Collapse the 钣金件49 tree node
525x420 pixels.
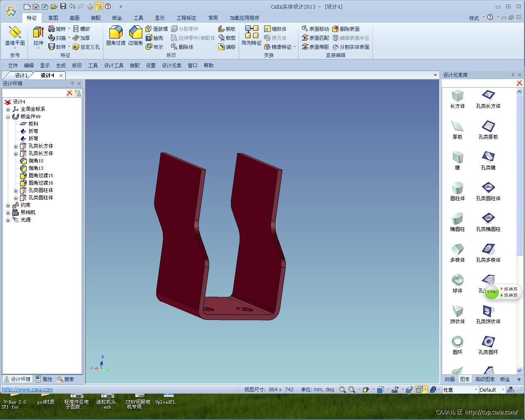coord(8,116)
